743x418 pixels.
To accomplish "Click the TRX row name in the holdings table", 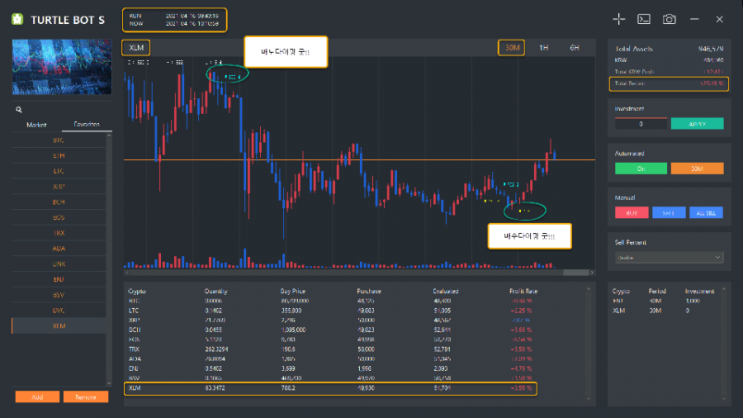I will (134, 349).
